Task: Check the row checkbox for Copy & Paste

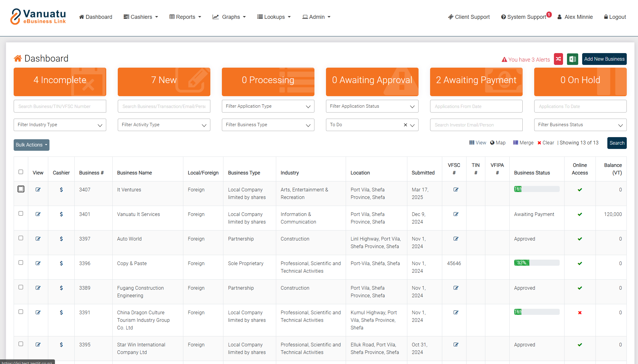Action: pyautogui.click(x=21, y=263)
